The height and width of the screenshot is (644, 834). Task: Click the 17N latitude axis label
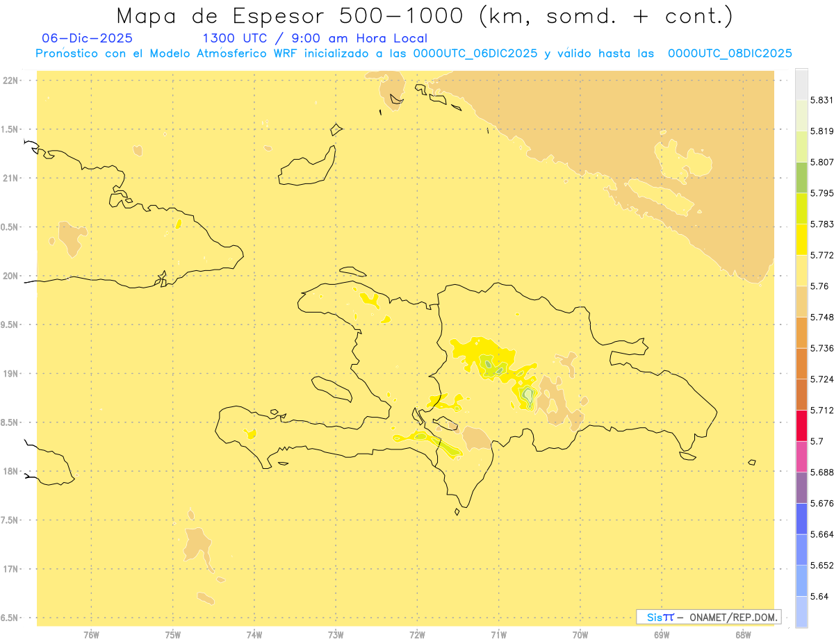10,569
